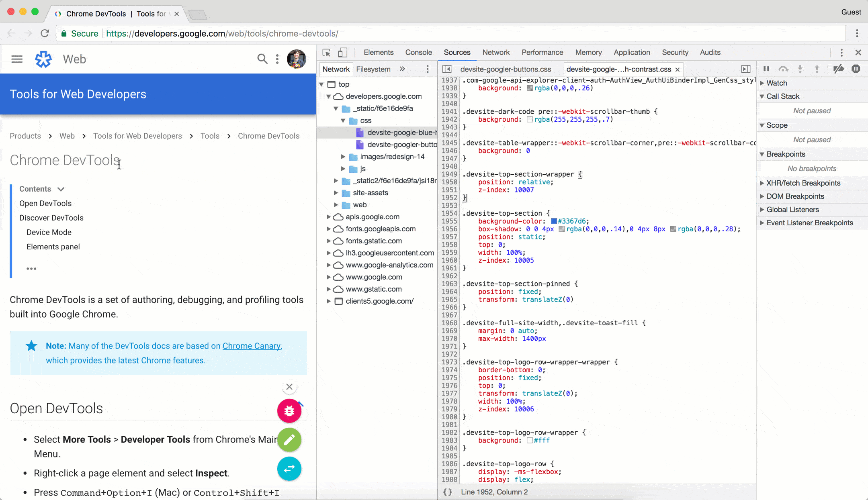Image resolution: width=868 pixels, height=500 pixels.
Task: Open the Chrome Canary link
Action: click(x=251, y=346)
